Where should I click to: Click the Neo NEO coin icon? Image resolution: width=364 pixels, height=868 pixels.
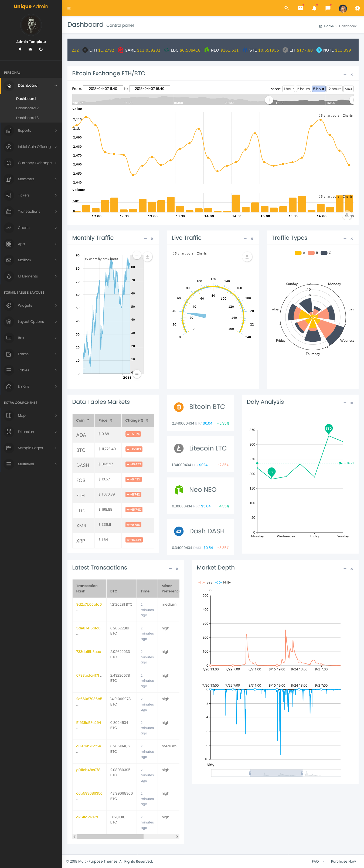click(179, 490)
